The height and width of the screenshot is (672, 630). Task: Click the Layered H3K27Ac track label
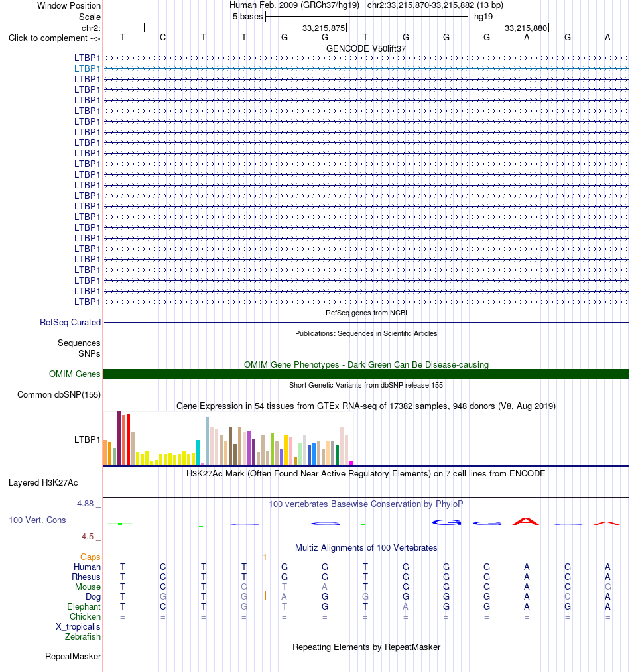pyautogui.click(x=43, y=483)
